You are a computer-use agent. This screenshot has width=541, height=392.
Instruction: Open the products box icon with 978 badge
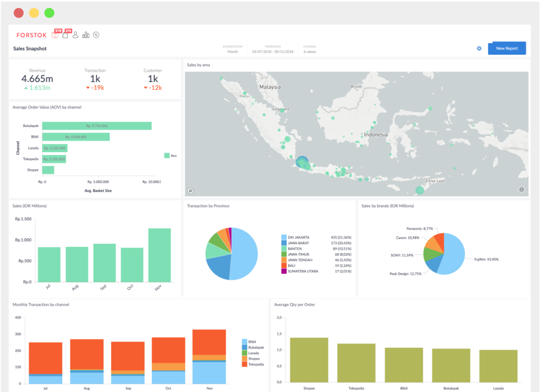pyautogui.click(x=55, y=35)
